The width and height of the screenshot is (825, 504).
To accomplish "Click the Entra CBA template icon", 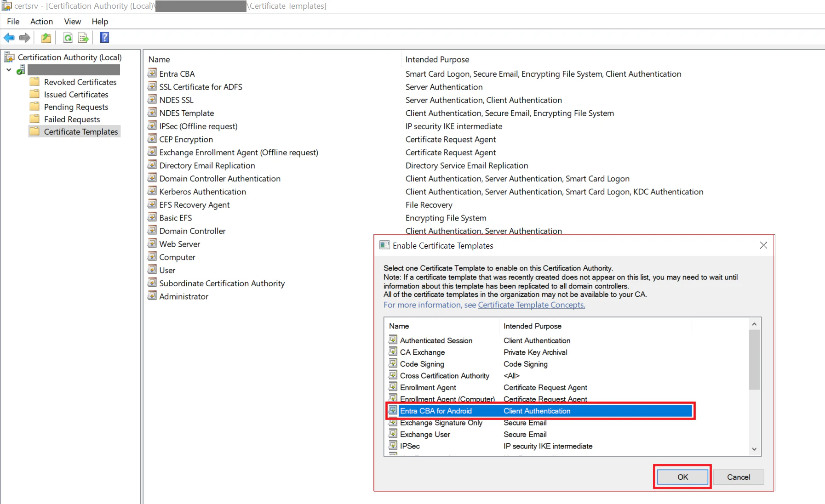I will click(x=152, y=73).
